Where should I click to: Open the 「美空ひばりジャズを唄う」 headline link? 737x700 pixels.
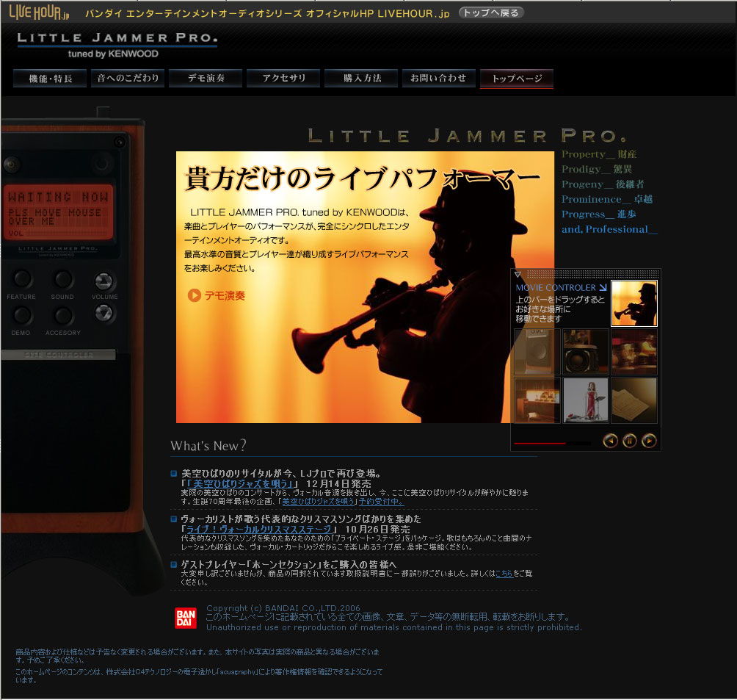(240, 483)
